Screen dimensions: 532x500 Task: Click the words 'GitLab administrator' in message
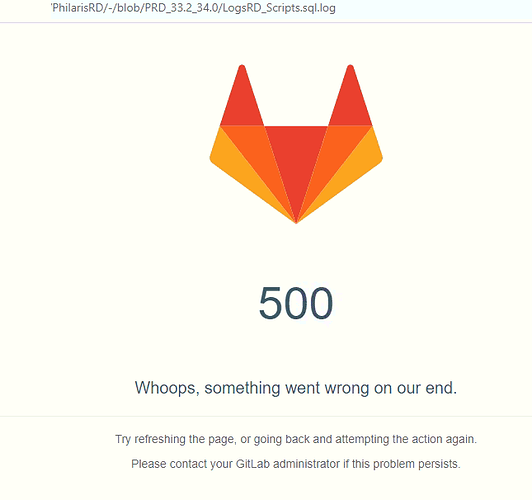coord(288,464)
